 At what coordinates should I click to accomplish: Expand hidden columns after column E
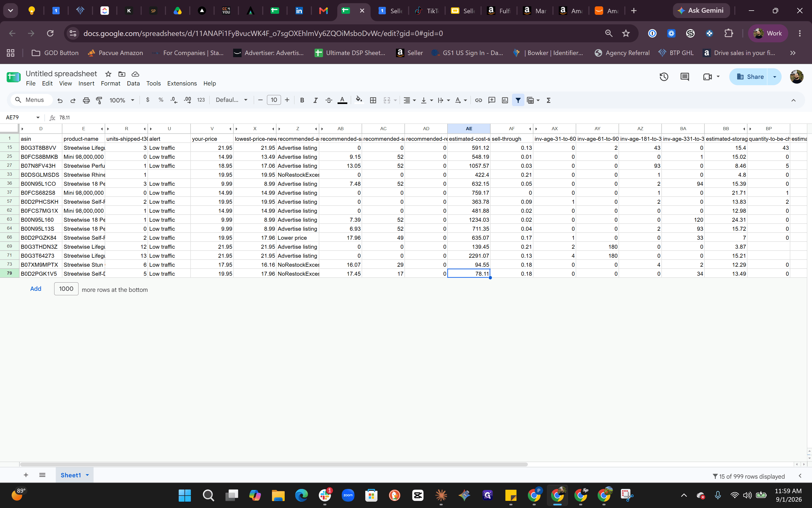click(102, 129)
